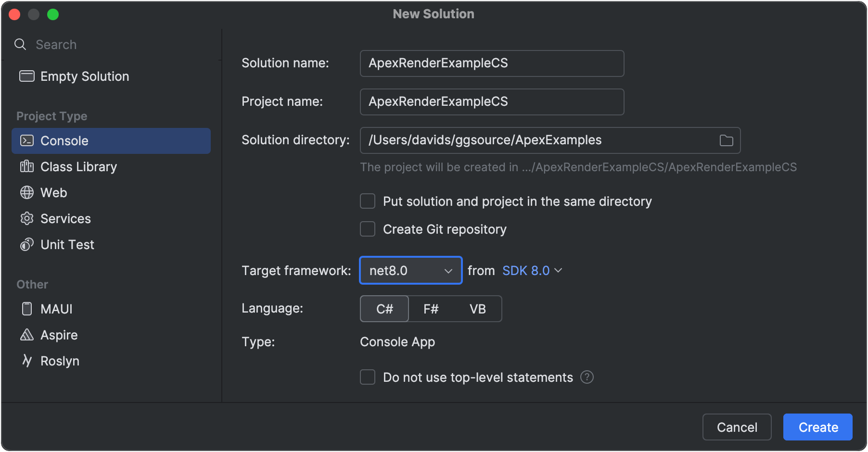
Task: Switch language to VB
Action: coord(477,309)
